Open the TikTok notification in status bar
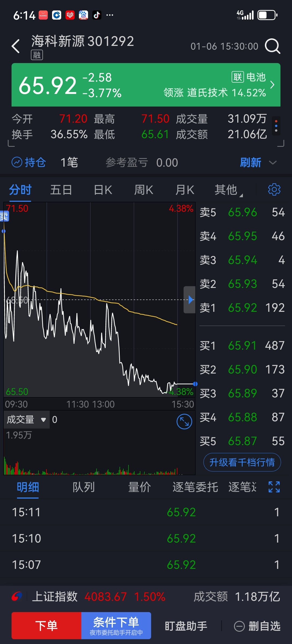Screen dimensions: 292x644 coord(97,15)
